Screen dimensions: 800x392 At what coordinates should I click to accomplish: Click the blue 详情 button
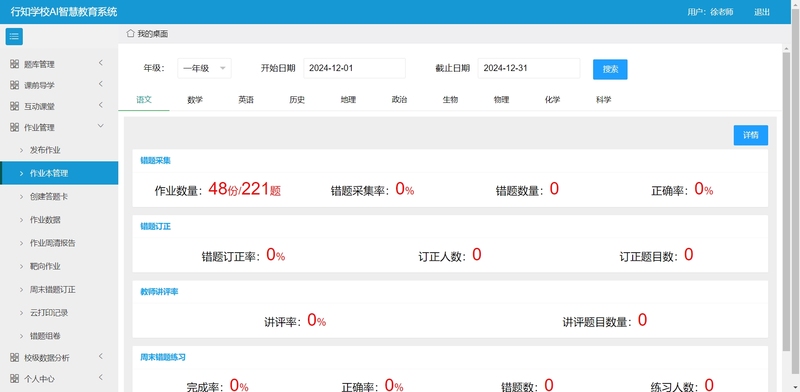pos(751,135)
